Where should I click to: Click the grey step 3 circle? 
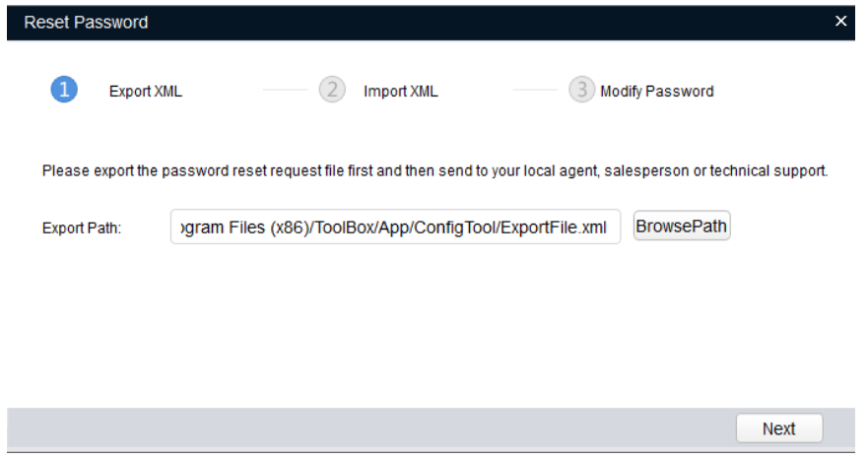[x=582, y=91]
